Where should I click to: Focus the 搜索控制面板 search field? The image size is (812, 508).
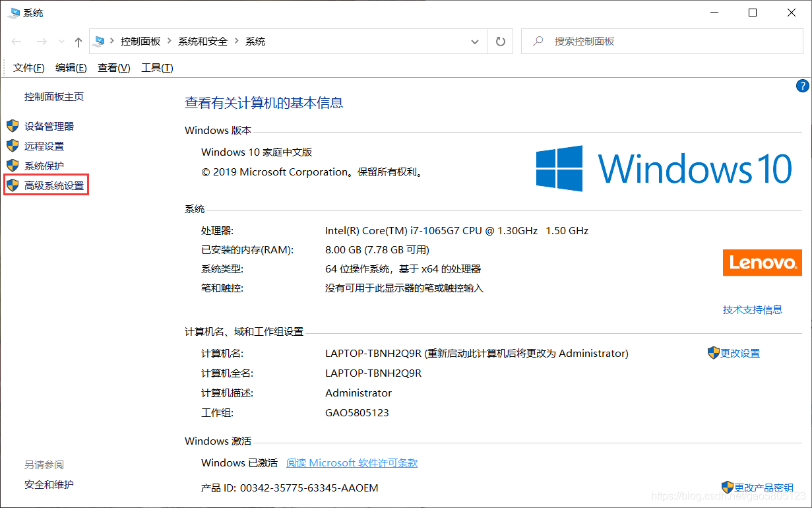pos(662,41)
